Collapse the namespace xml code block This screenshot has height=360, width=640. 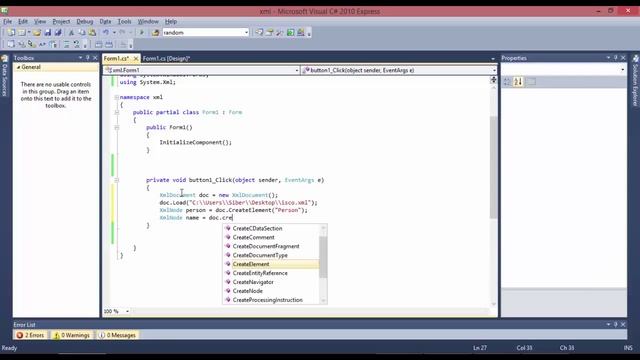(116, 97)
